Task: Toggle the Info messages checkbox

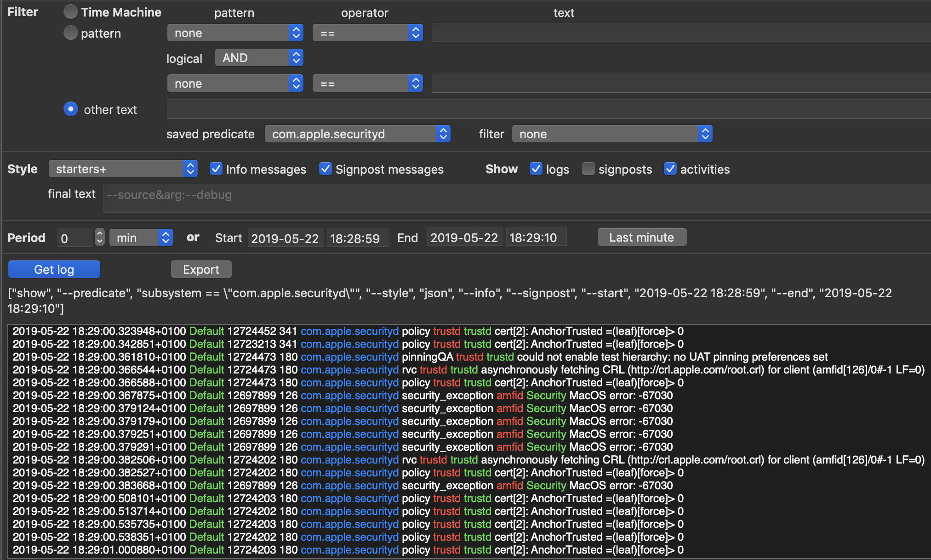Action: tap(216, 169)
